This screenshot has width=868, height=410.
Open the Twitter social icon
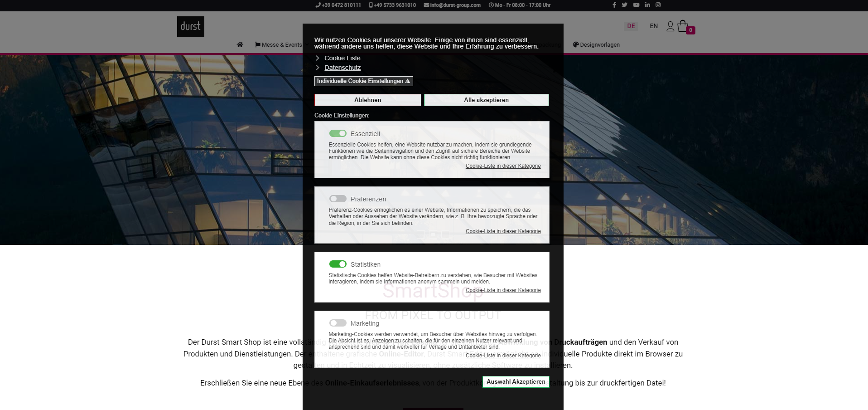[x=625, y=5]
